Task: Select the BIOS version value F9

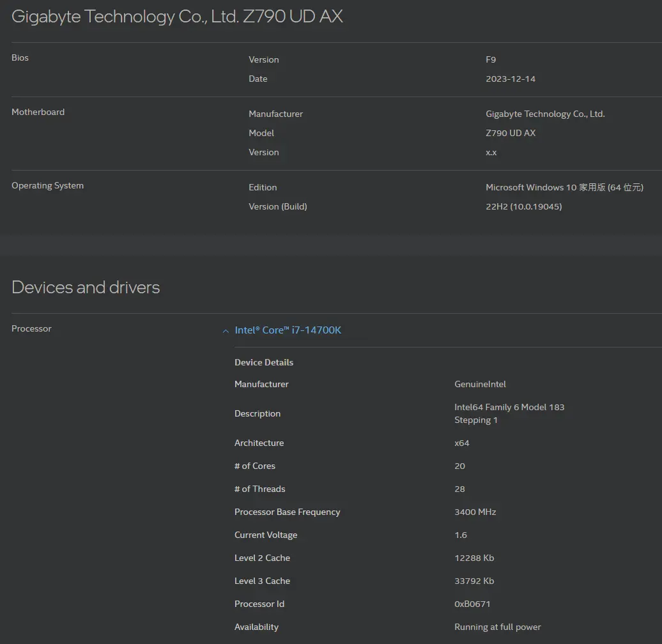Action: click(491, 59)
